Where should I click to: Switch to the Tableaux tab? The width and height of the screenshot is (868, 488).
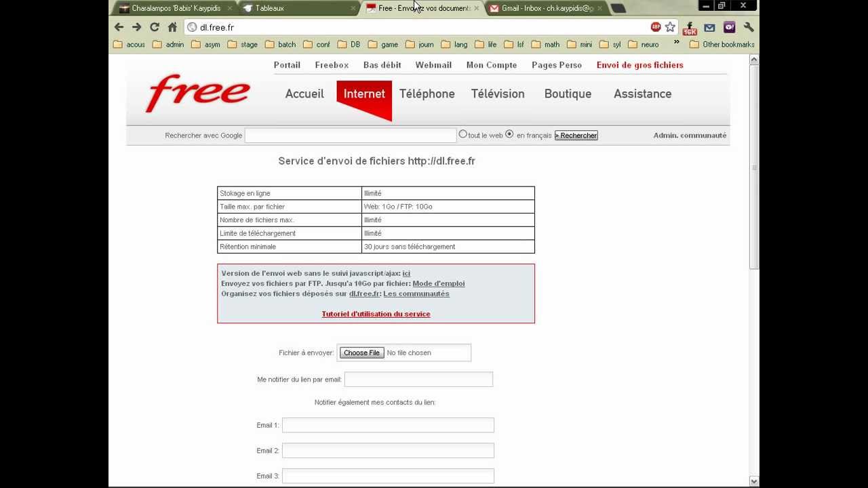point(298,8)
